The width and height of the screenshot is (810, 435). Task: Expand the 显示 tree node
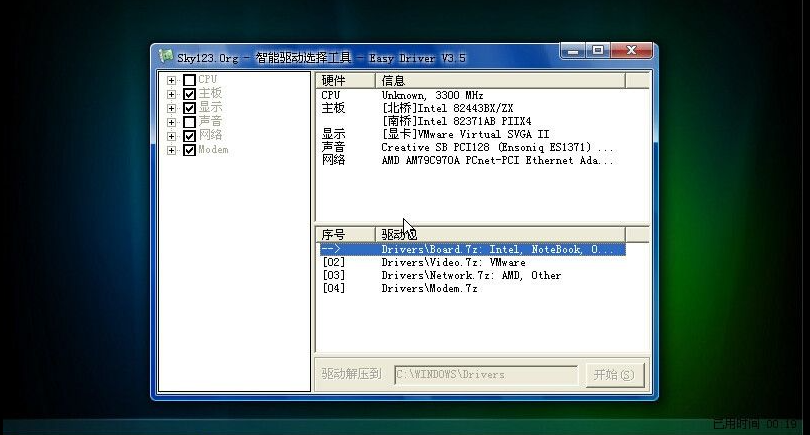[x=172, y=108]
